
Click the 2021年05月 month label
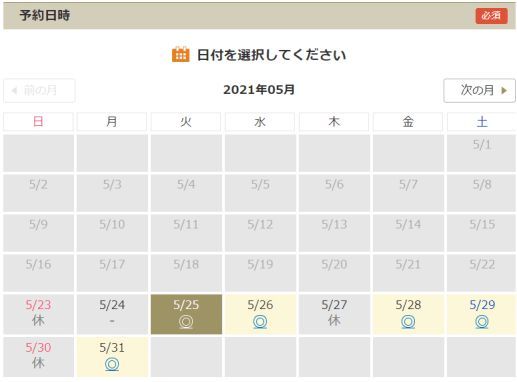click(x=259, y=90)
